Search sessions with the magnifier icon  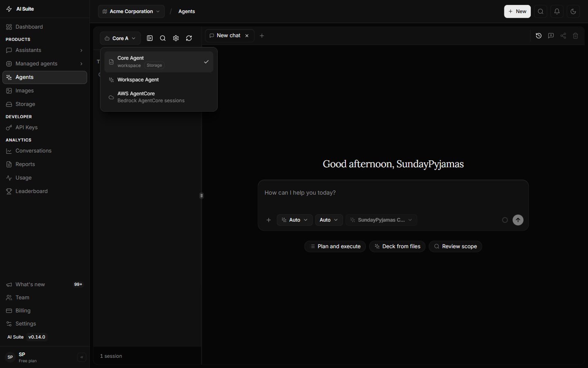click(x=163, y=38)
